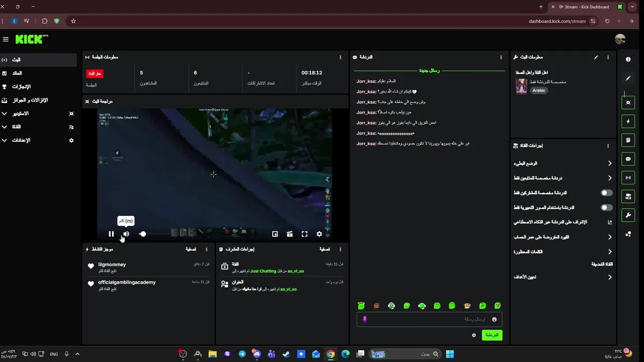
Task: Toggle moderator actions document widget in right toolbar
Action: (628, 140)
